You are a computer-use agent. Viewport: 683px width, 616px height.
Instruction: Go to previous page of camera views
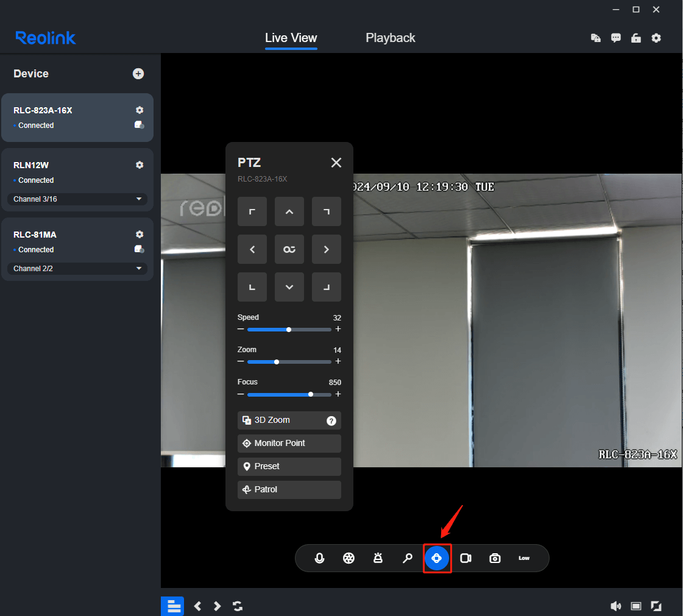tap(198, 606)
